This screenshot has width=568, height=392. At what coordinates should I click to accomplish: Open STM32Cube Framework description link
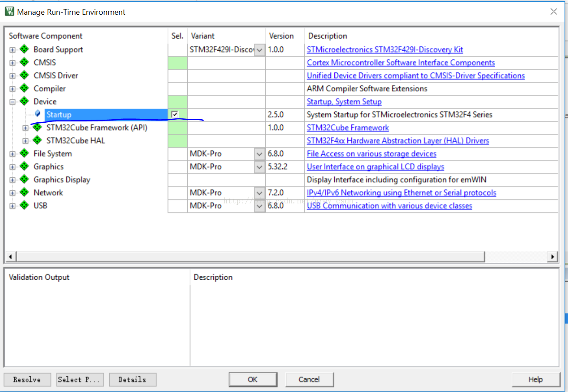click(348, 127)
